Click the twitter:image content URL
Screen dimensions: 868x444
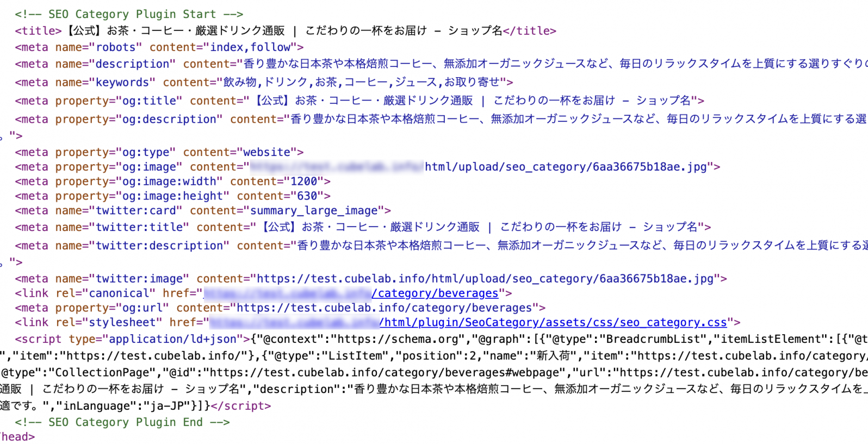[485, 279]
